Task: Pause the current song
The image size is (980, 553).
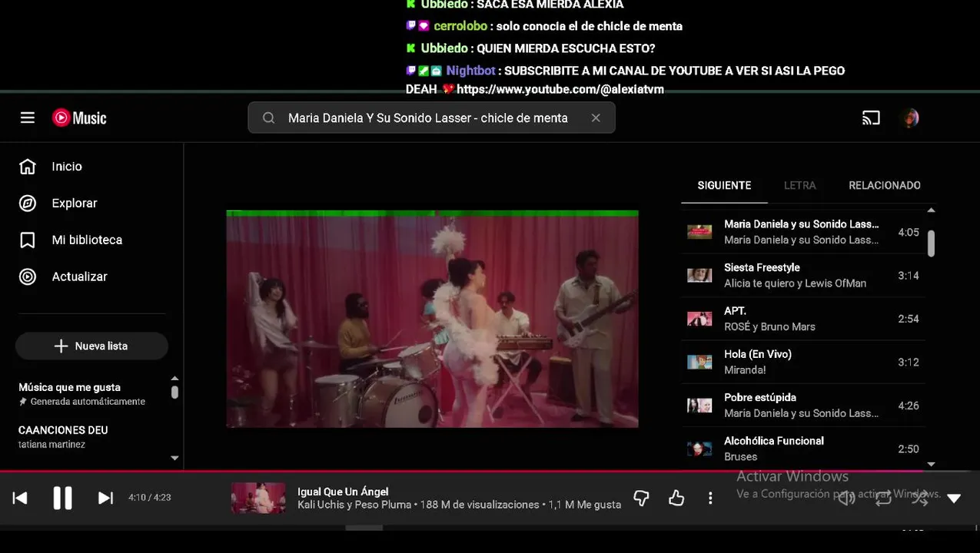Action: coord(62,498)
